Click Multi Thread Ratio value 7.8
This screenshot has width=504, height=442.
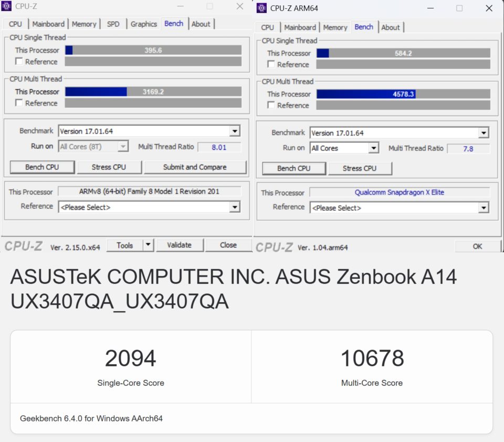[468, 149]
